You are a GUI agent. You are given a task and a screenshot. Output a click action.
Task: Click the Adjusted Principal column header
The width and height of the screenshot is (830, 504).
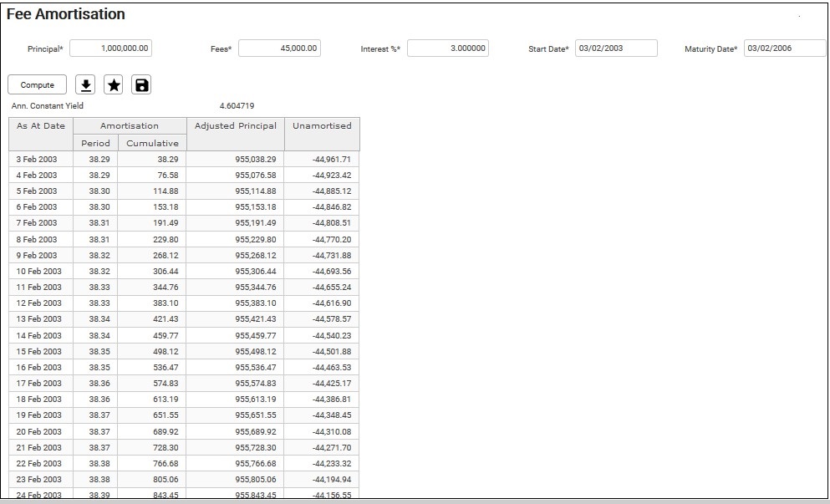coord(236,126)
